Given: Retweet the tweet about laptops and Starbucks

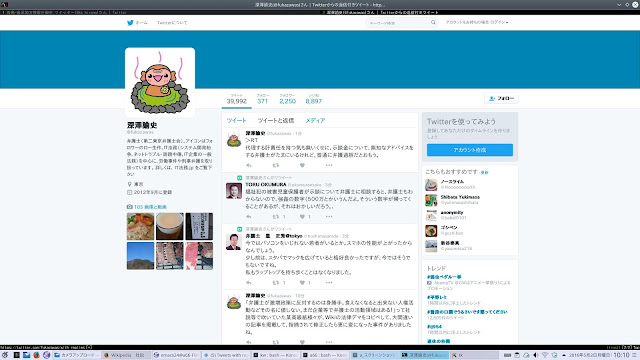Looking at the screenshot, I should click(x=276, y=282).
